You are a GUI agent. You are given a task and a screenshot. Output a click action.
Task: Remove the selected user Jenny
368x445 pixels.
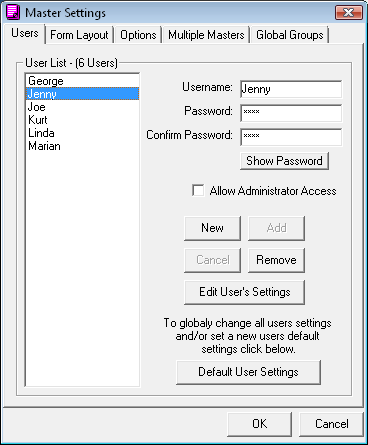click(276, 260)
